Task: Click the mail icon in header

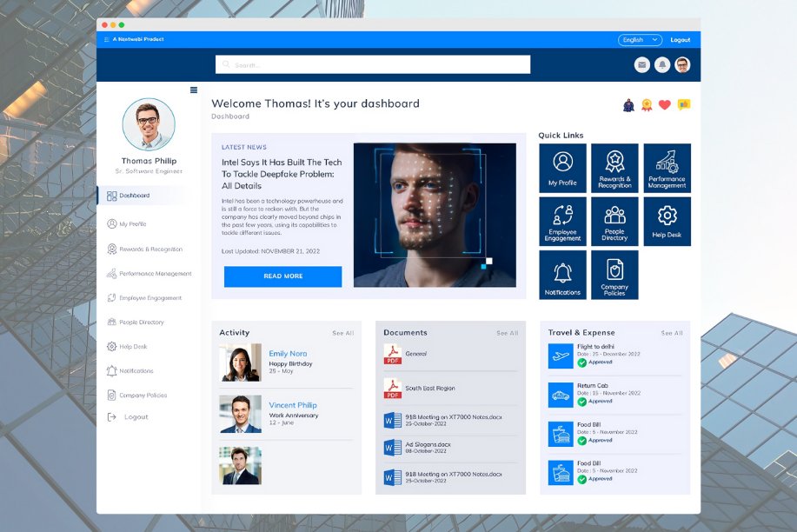Action: coord(642,64)
